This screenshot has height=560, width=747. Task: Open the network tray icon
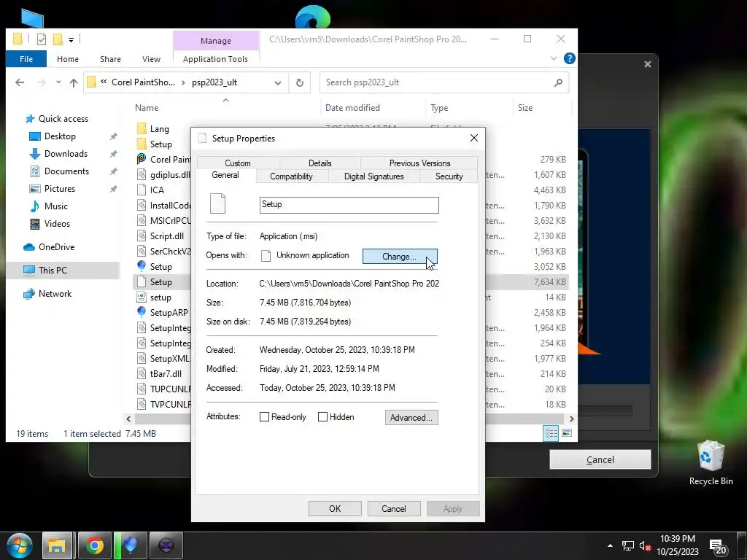click(628, 545)
